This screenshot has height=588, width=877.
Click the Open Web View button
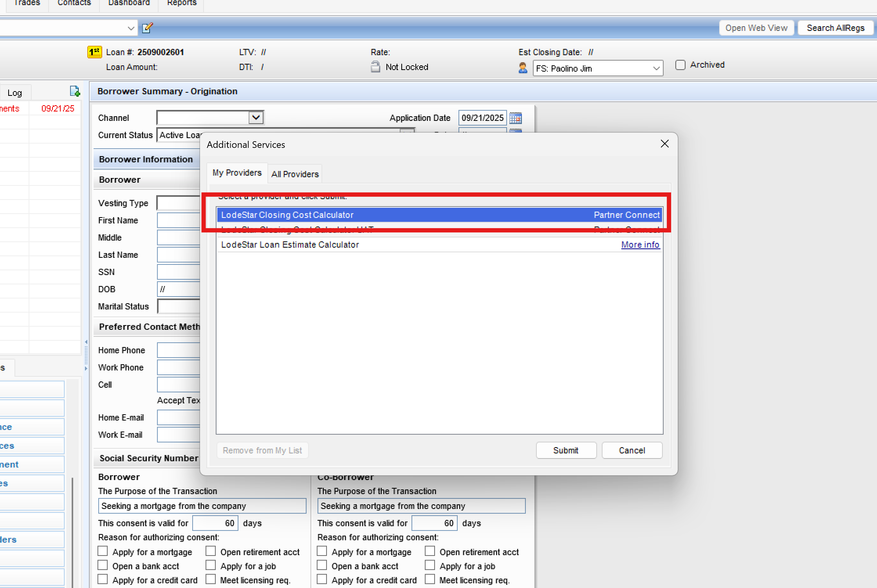click(756, 28)
